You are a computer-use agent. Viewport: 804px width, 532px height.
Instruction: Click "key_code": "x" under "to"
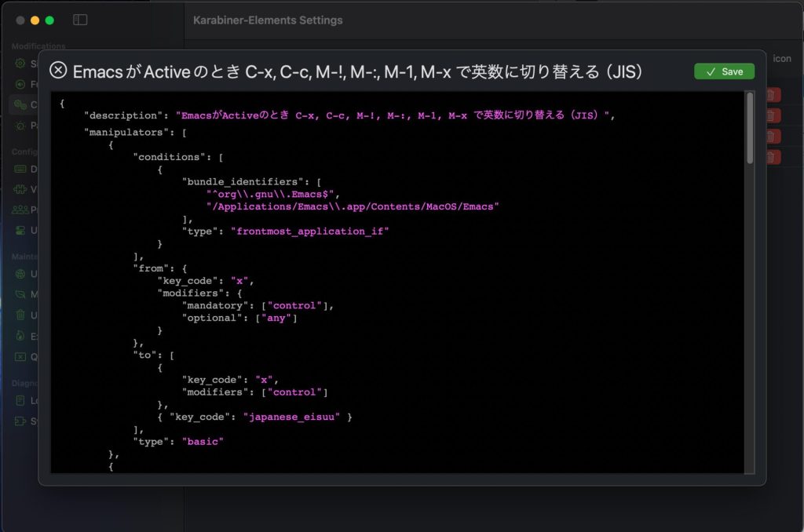(230, 380)
